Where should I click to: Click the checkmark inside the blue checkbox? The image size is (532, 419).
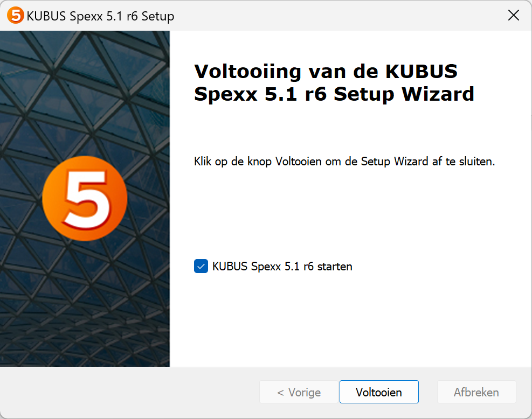[x=201, y=267]
